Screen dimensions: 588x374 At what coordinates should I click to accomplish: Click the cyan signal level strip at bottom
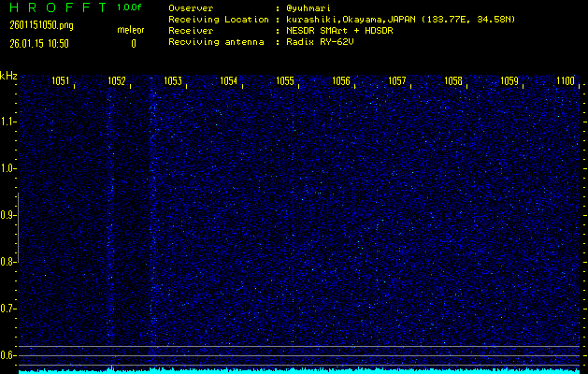pos(299,371)
